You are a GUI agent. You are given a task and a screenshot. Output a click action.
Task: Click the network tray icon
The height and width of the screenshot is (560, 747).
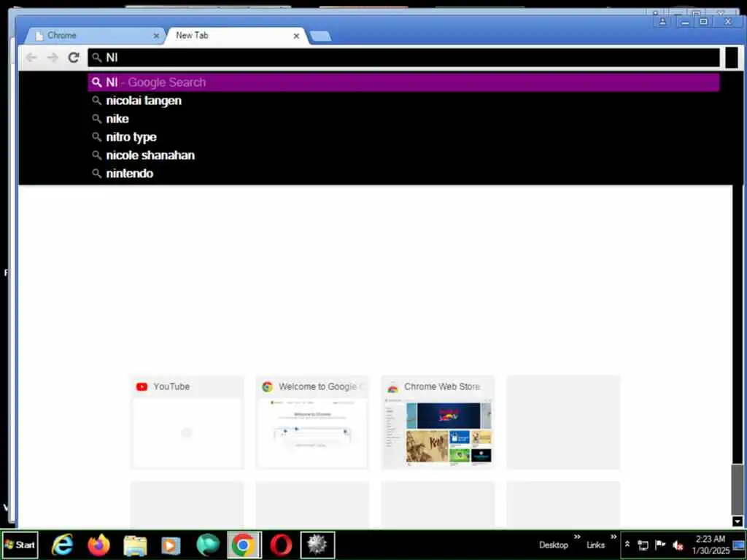click(x=643, y=545)
